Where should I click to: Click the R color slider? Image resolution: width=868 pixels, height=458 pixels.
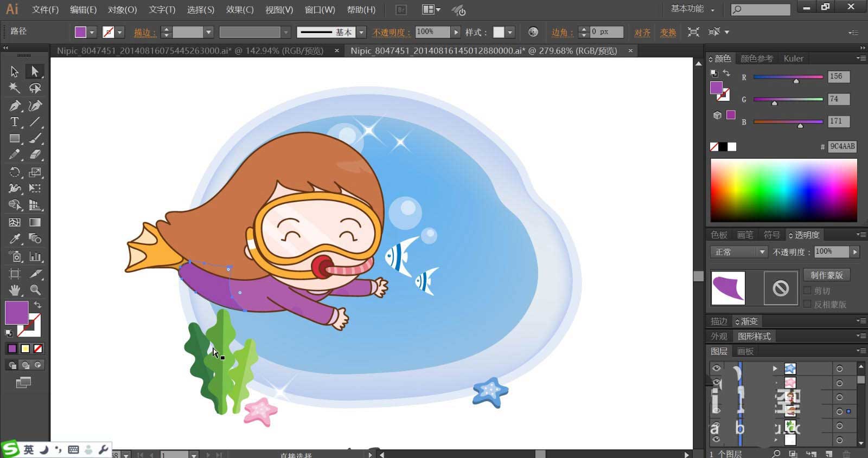(788, 77)
